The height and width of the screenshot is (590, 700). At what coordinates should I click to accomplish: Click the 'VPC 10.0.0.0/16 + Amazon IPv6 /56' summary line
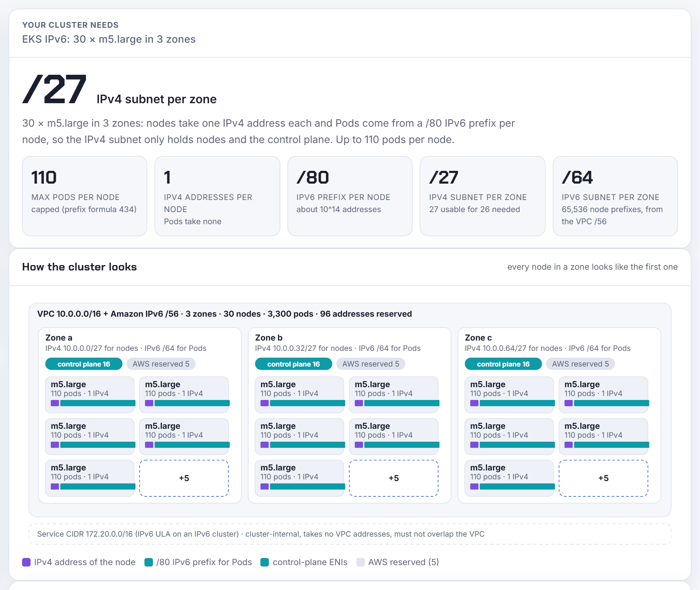click(x=224, y=314)
